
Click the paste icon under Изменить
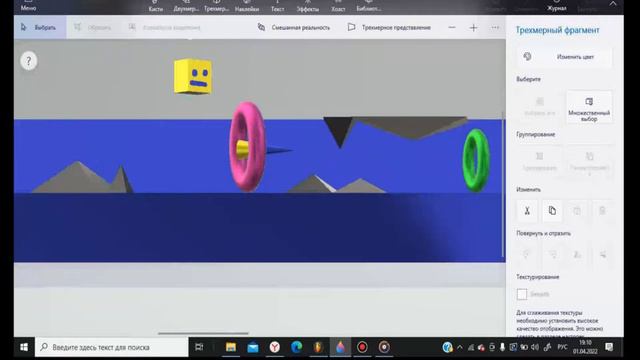pyautogui.click(x=577, y=211)
